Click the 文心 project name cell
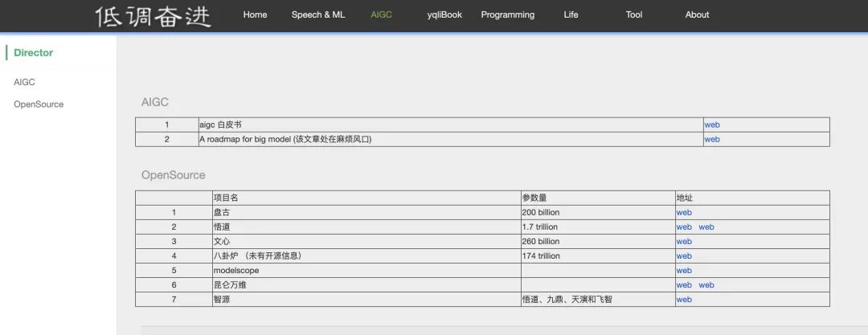868x335 pixels. [x=366, y=241]
